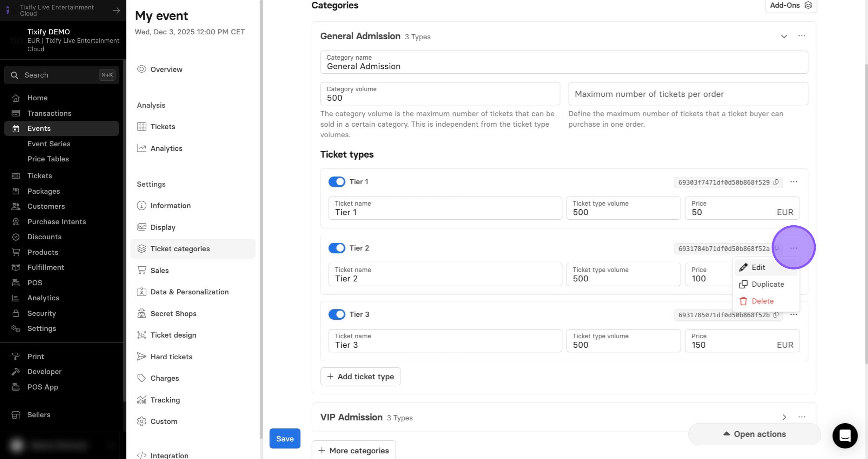Open Price Tables submenu item
The width and height of the screenshot is (868, 459).
(48, 159)
